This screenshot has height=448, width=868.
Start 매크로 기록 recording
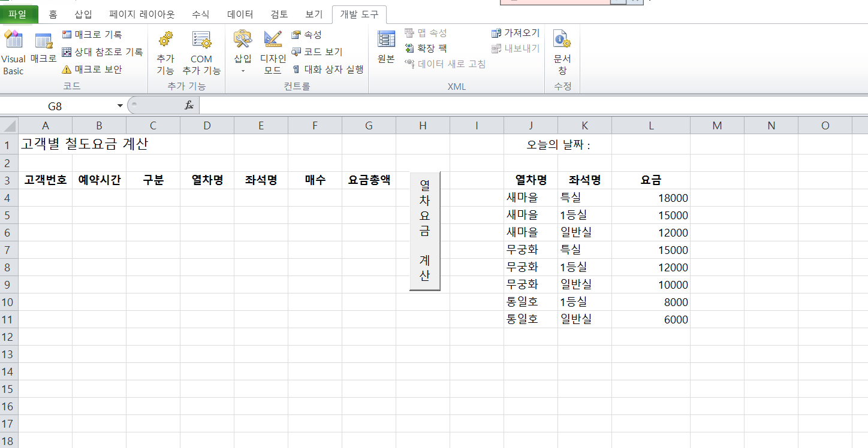pyautogui.click(x=92, y=35)
